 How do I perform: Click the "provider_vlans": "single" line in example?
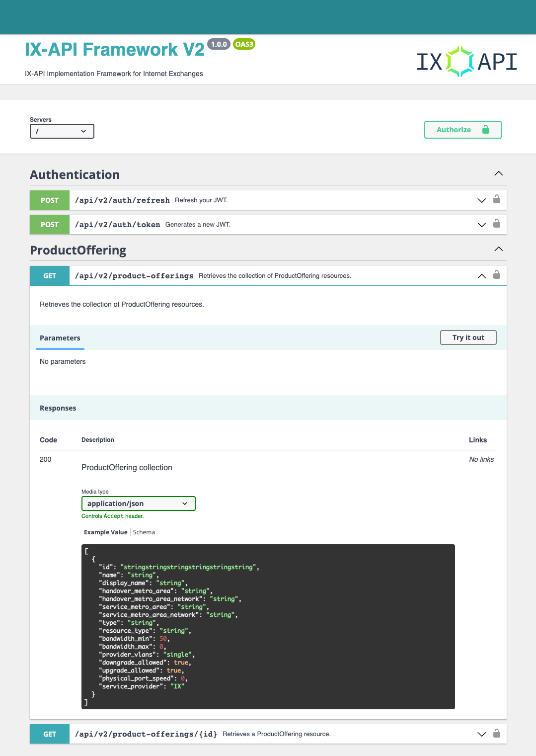(147, 655)
